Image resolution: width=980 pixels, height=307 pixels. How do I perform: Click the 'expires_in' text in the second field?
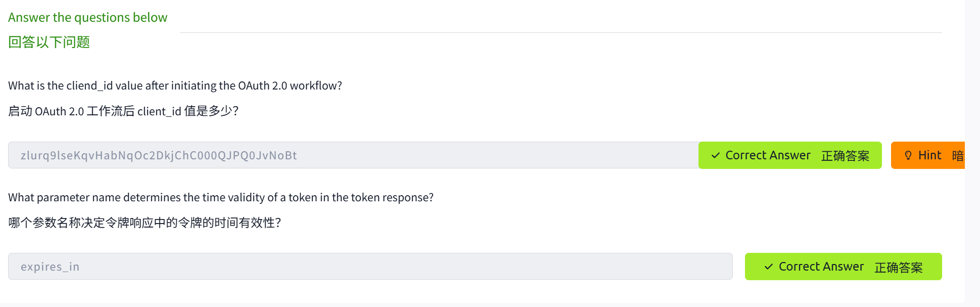[x=50, y=267]
